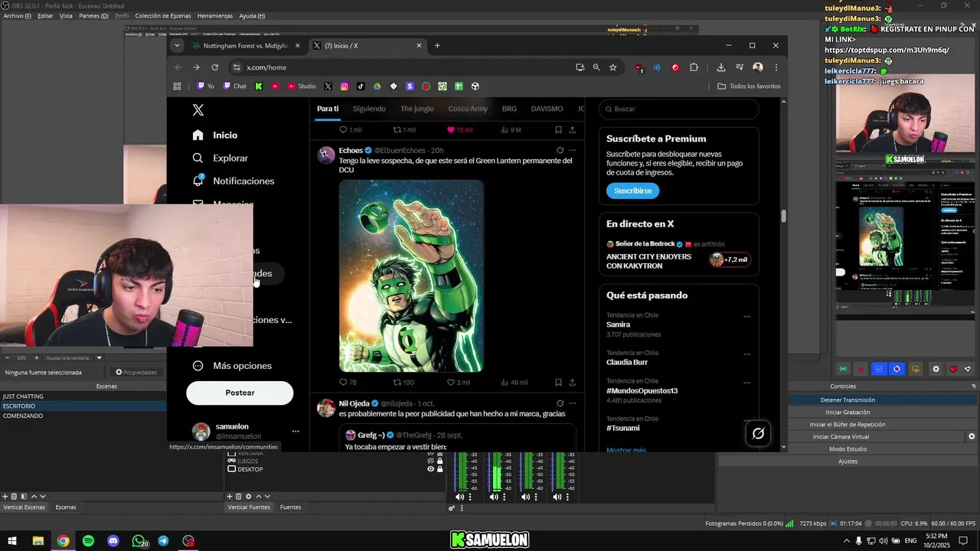Open Discord from the taskbar
Screen dimensions: 980x551
[113, 541]
